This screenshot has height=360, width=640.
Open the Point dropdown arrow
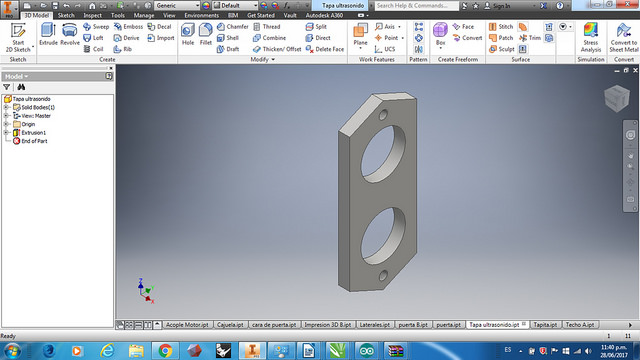pos(403,38)
